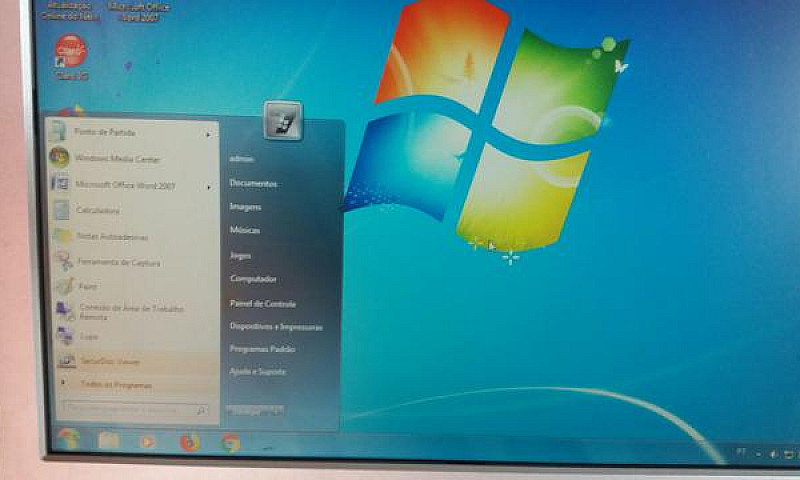800x480 pixels.
Task: Expand Todos os Programas list
Action: [x=110, y=384]
